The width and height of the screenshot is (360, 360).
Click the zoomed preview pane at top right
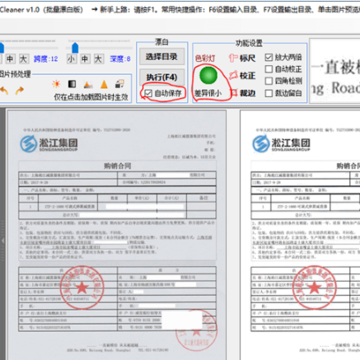(x=335, y=70)
